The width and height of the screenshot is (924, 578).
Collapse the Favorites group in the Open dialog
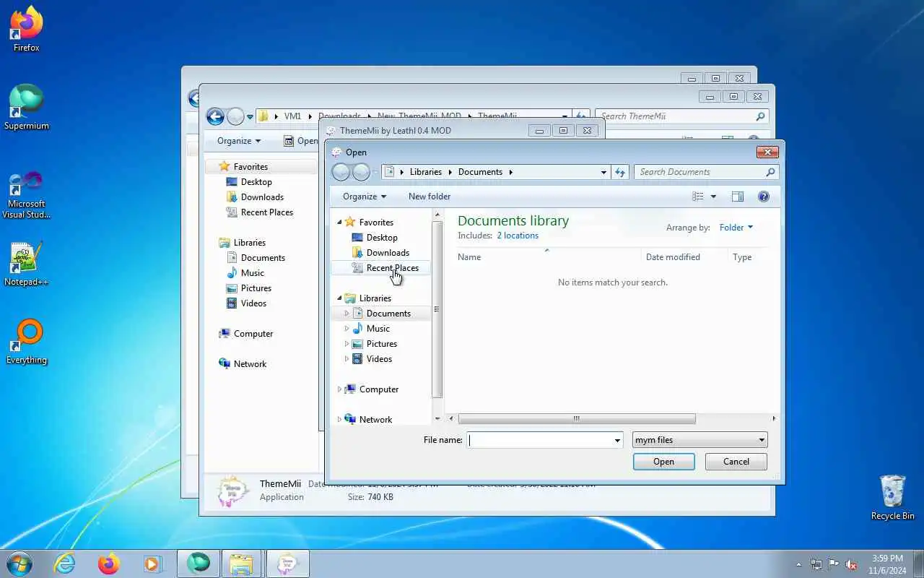click(x=339, y=223)
